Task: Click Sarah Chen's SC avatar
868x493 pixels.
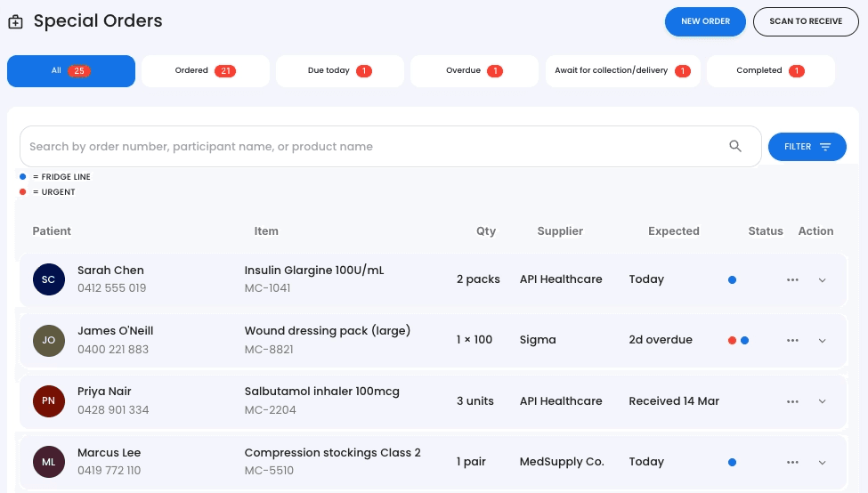Action: click(48, 279)
